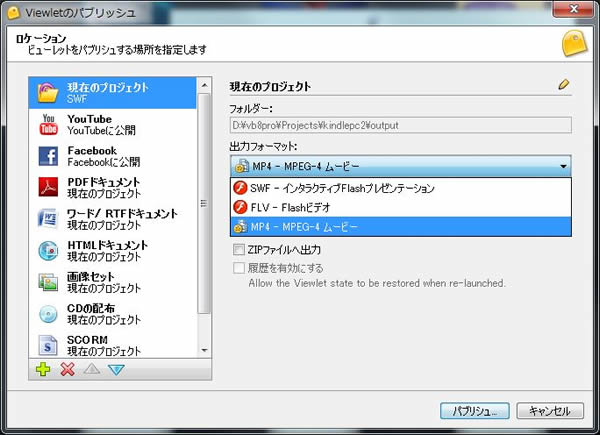Image resolution: width=600 pixels, height=435 pixels.
Task: Click the Viewlet app icon in title bar
Action: [x=13, y=13]
